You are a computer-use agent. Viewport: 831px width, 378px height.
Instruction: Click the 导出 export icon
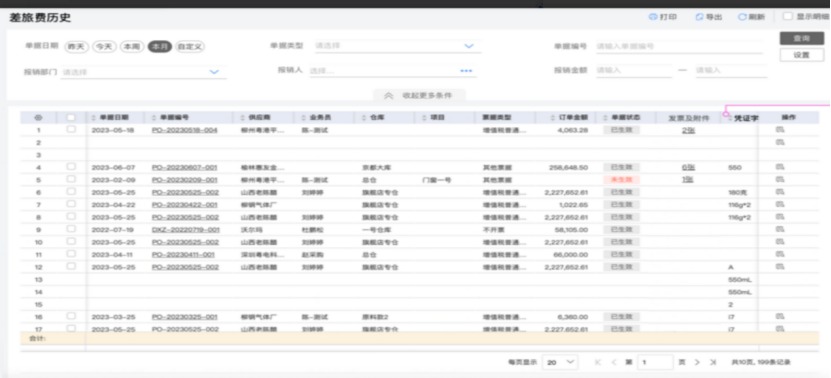(x=700, y=17)
